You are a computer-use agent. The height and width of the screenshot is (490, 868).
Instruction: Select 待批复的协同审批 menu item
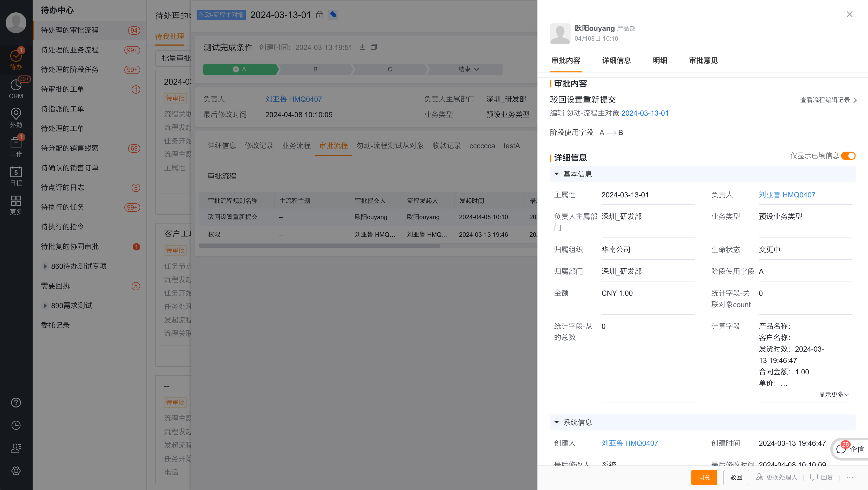point(90,247)
